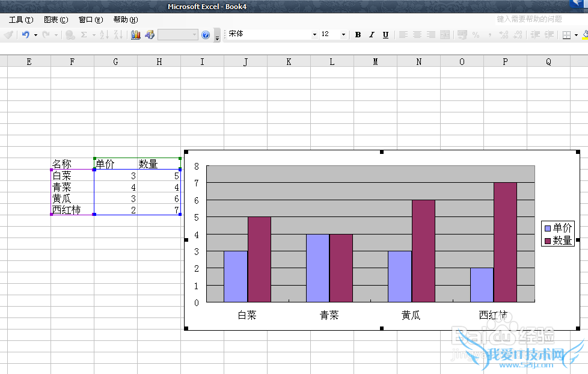Open the 帮助(H) menu

click(125, 20)
